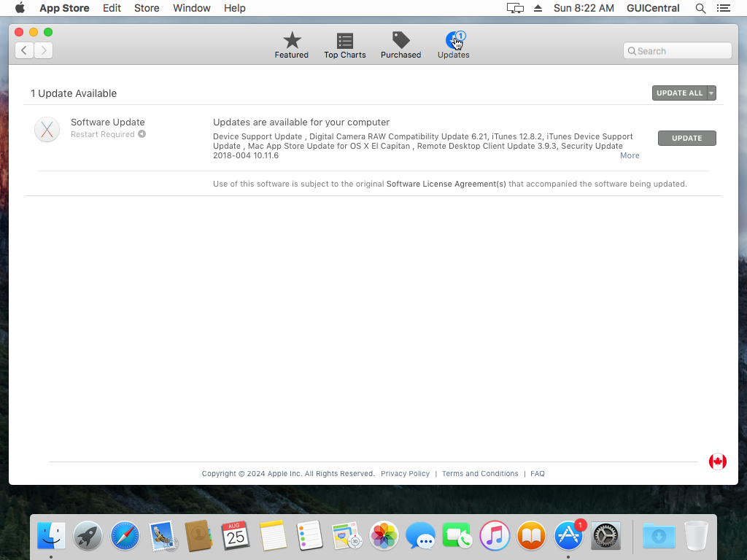
Task: Open the Trash in the dock
Action: tap(696, 536)
